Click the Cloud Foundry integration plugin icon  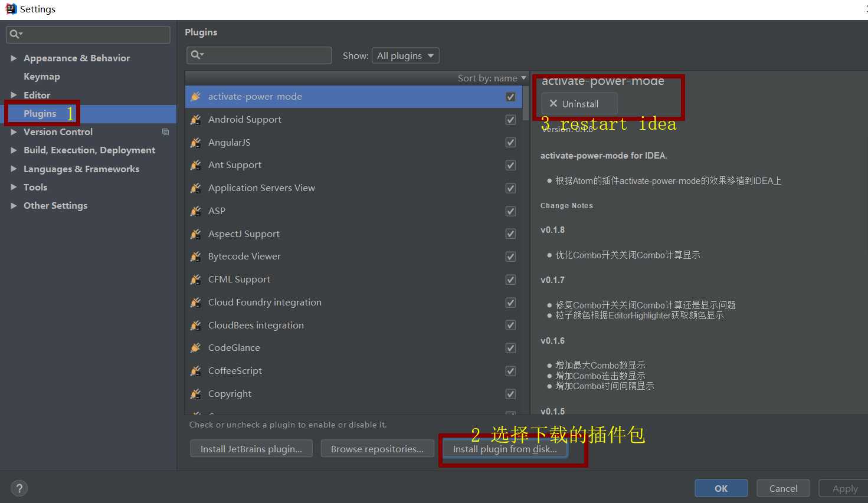196,303
